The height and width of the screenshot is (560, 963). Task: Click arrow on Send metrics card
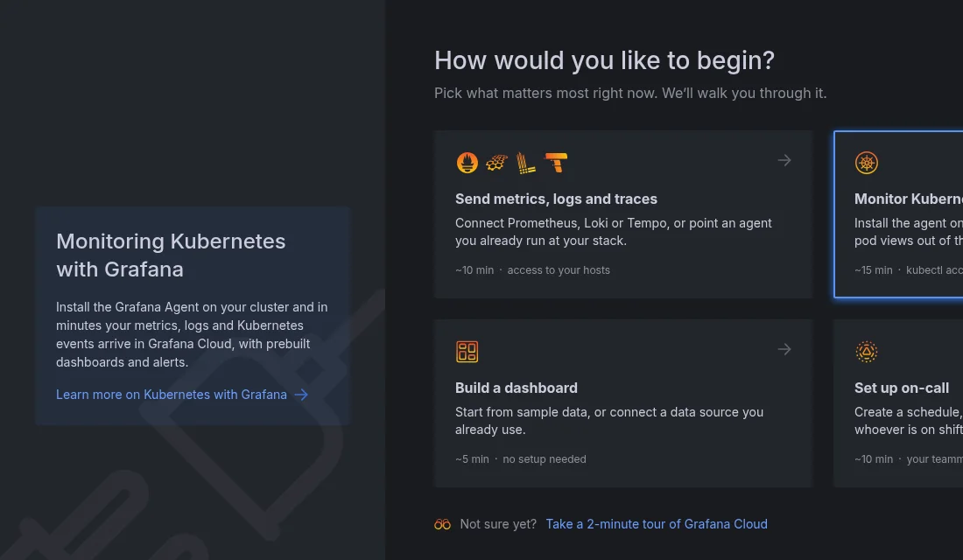[784, 160]
